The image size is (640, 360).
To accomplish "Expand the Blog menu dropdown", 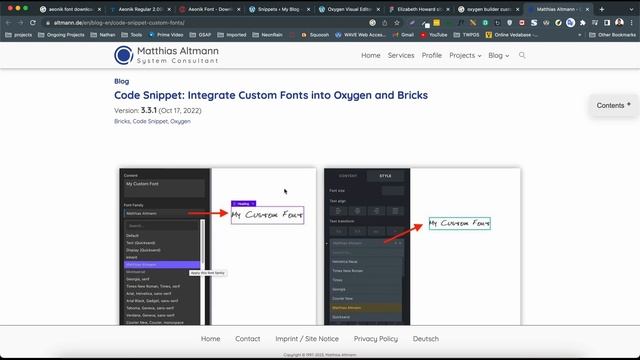I will pyautogui.click(x=499, y=55).
